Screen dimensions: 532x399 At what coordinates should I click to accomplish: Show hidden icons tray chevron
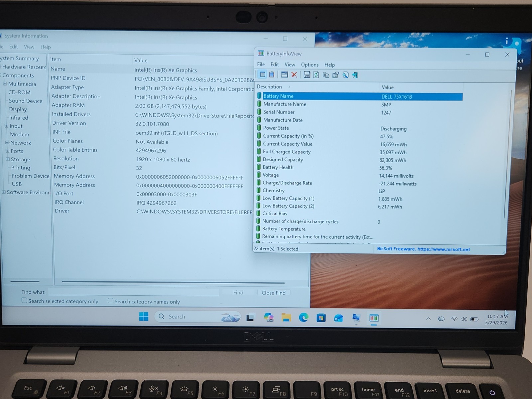tap(428, 319)
